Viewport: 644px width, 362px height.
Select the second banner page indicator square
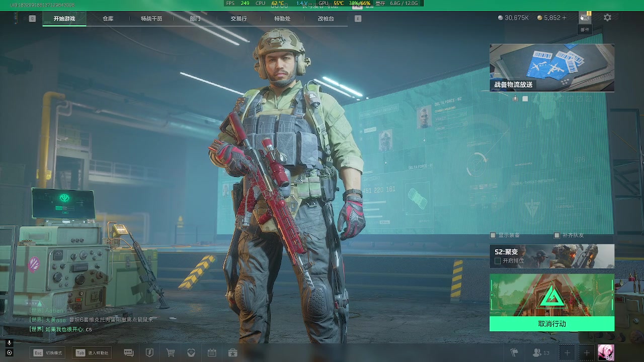(525, 99)
